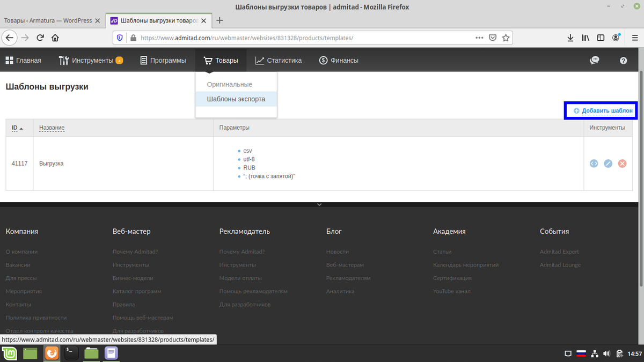Open the Программы menu
The image size is (644, 362).
coord(163,60)
